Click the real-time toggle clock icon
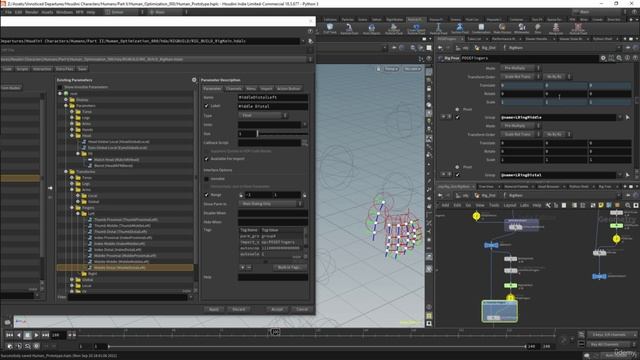The image size is (640, 360). pyautogui.click(x=10, y=346)
